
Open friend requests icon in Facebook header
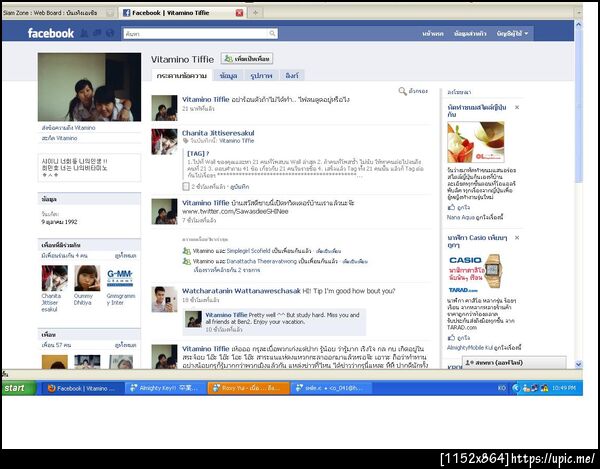(x=84, y=33)
